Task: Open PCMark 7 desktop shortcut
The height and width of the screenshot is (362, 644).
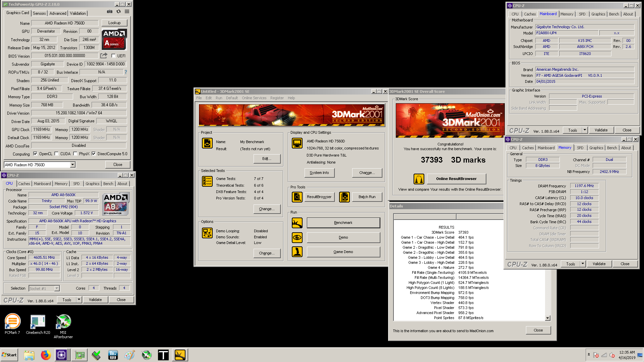Action: [12, 323]
